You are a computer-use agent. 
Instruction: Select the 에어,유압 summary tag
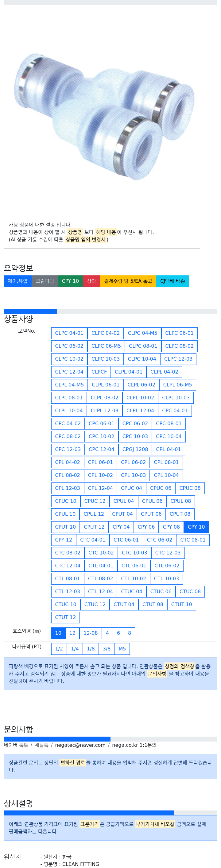(17, 281)
